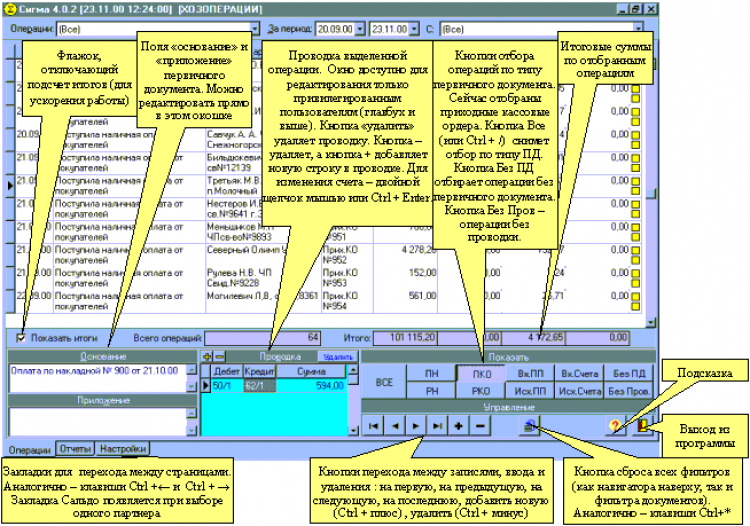750x526 pixels.
Task: Switch to the Операции tab
Action: (x=30, y=450)
